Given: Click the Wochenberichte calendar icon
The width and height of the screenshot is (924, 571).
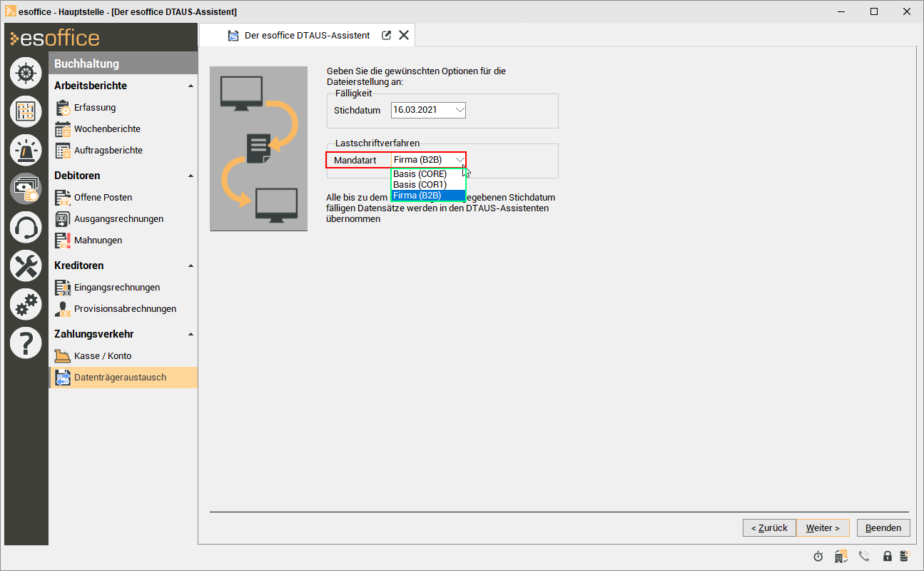Looking at the screenshot, I should [x=63, y=129].
